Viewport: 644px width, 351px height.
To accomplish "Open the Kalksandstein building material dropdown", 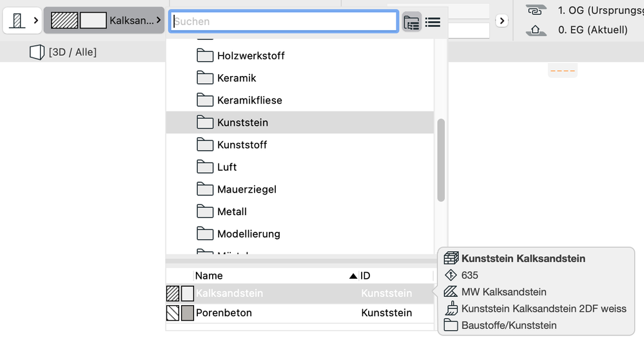I will click(103, 21).
